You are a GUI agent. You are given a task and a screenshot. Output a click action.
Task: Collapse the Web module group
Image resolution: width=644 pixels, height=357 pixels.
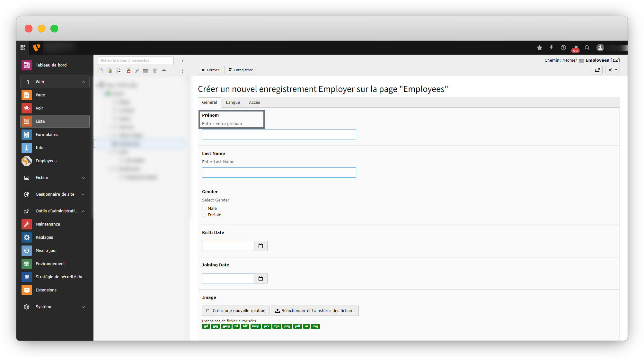tap(83, 82)
